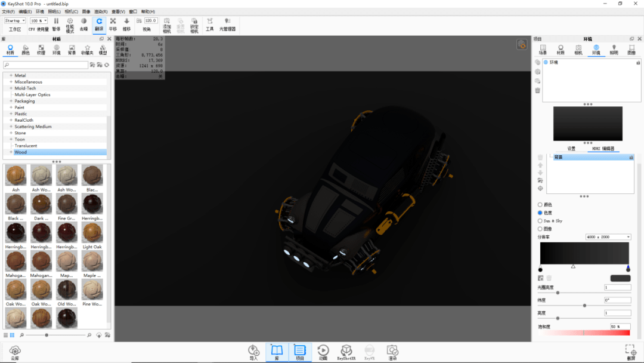This screenshot has width=644, height=363.
Task: Click the import (导入) icon
Action: (253, 351)
